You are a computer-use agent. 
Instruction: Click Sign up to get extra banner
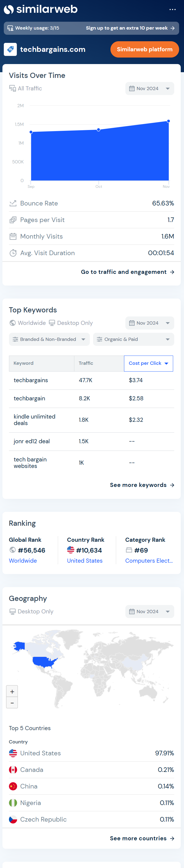[130, 28]
